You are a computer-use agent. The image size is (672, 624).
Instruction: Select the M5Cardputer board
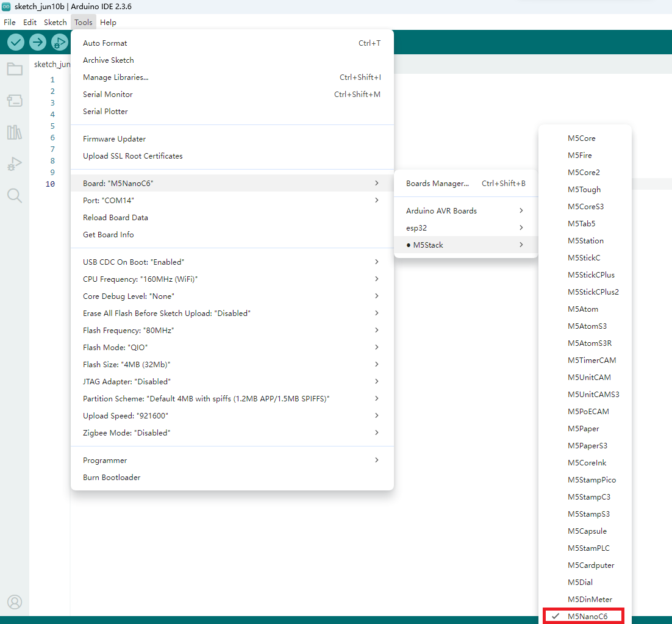(585, 565)
